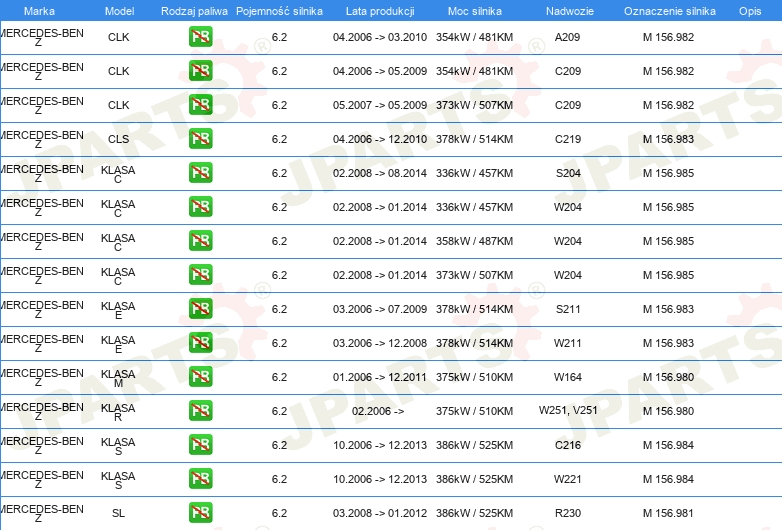
Task: Select body code W221 cell
Action: [x=568, y=479]
